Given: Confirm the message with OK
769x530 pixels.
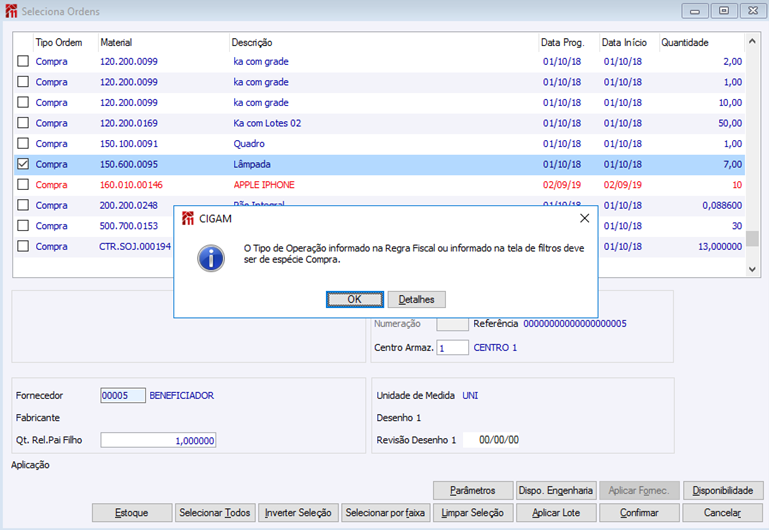Looking at the screenshot, I should click(x=355, y=300).
